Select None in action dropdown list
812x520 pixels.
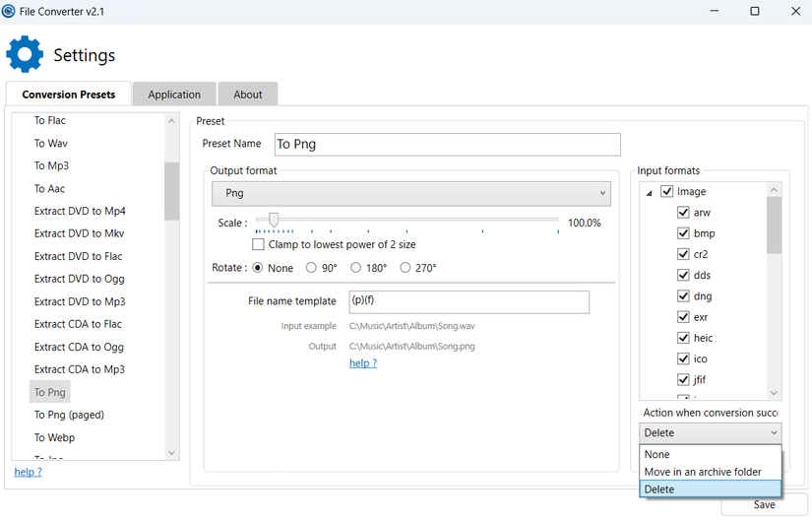(x=656, y=455)
